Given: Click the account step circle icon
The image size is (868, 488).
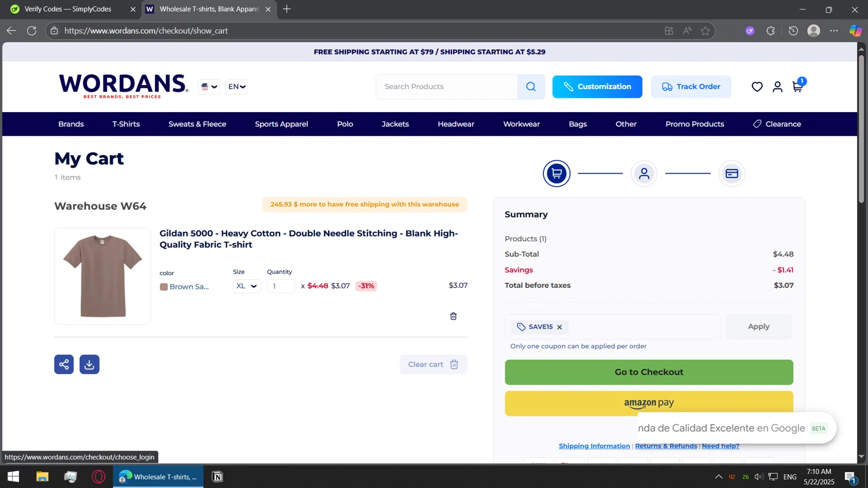Looking at the screenshot, I should [644, 173].
